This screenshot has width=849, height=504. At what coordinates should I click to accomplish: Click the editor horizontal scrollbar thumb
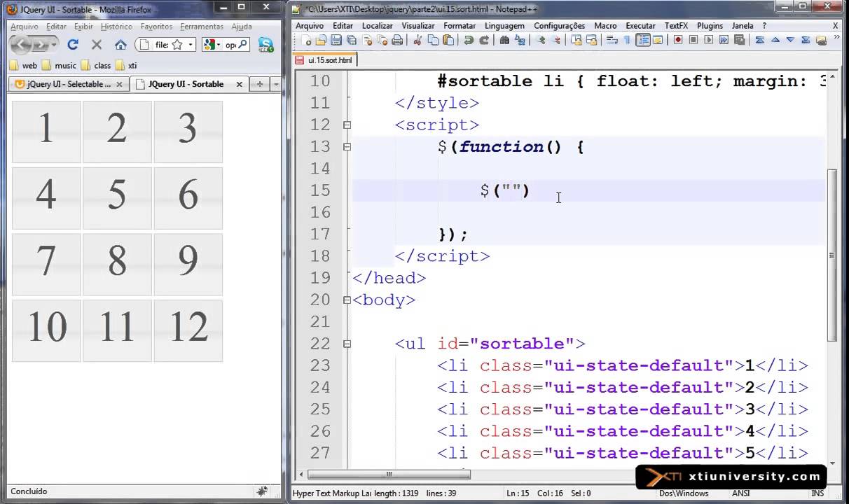tap(389, 474)
